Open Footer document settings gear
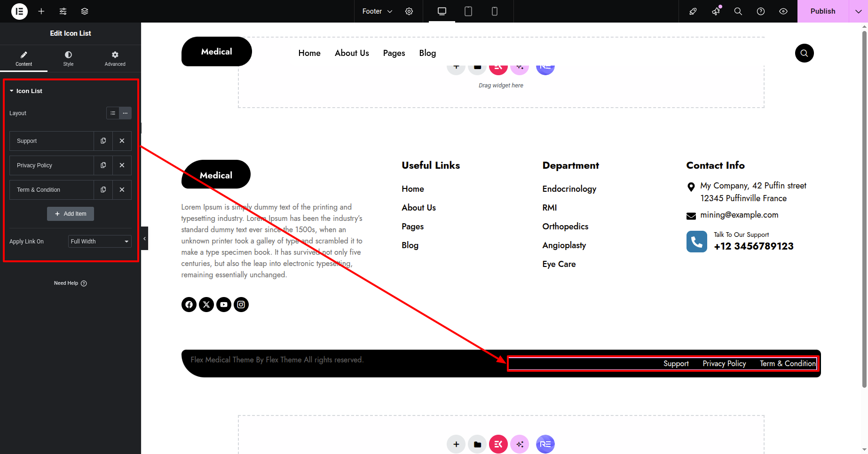 [x=409, y=11]
